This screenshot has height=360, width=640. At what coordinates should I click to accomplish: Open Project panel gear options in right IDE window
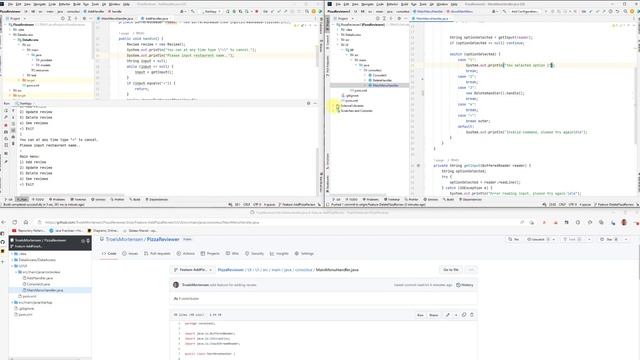click(399, 18)
